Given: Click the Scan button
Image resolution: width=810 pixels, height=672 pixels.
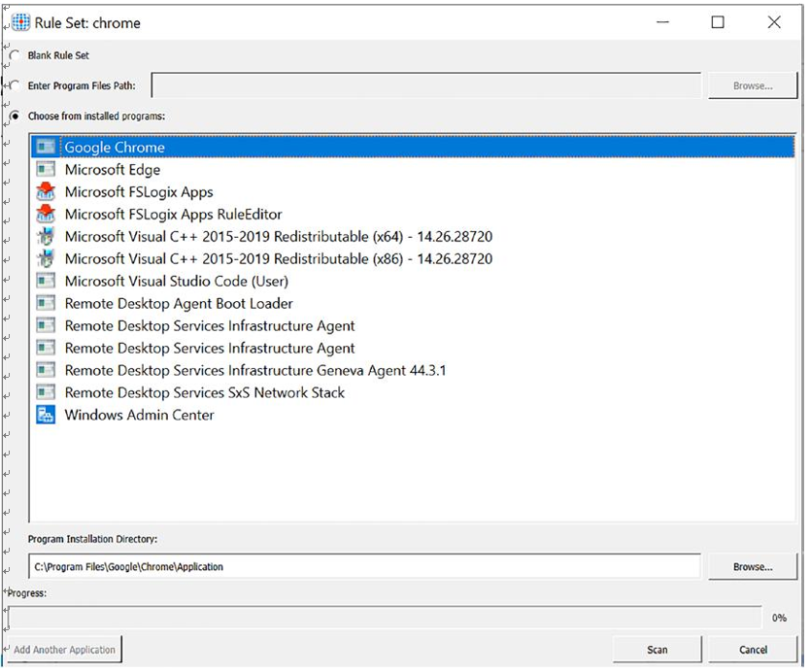Looking at the screenshot, I should click(658, 650).
